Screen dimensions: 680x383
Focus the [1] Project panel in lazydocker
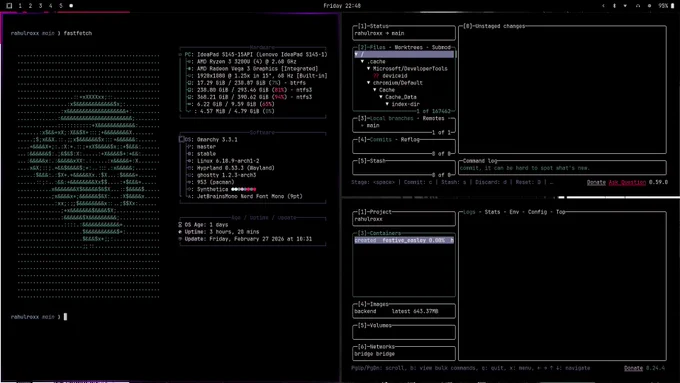click(404, 219)
